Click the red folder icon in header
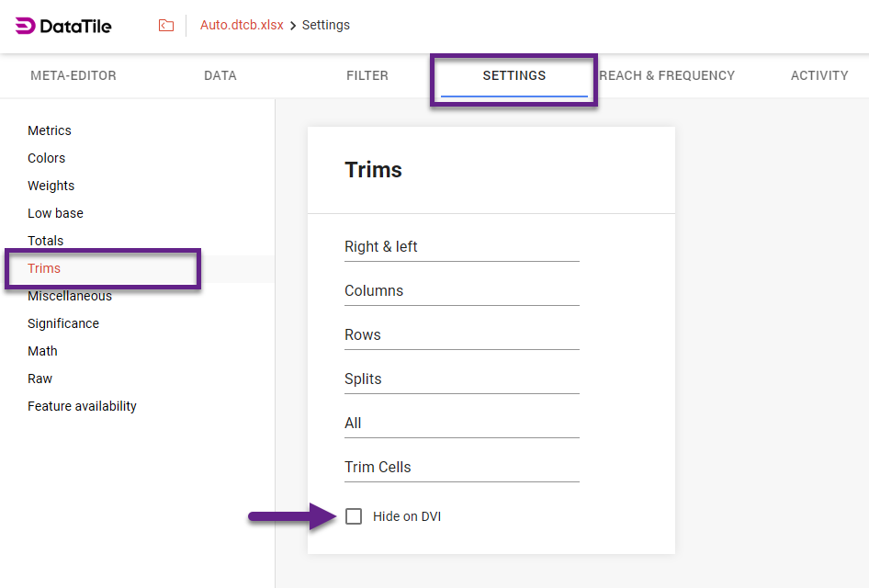 click(x=166, y=26)
